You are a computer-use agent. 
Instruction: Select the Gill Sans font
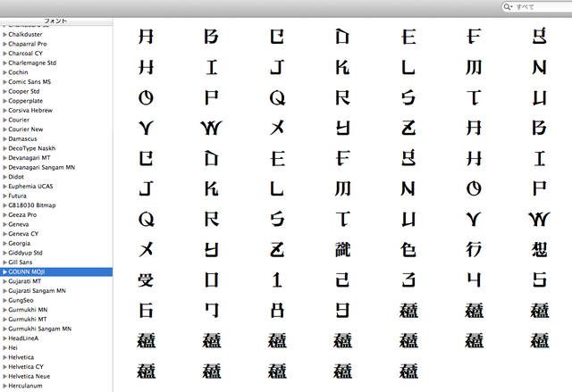(20, 262)
